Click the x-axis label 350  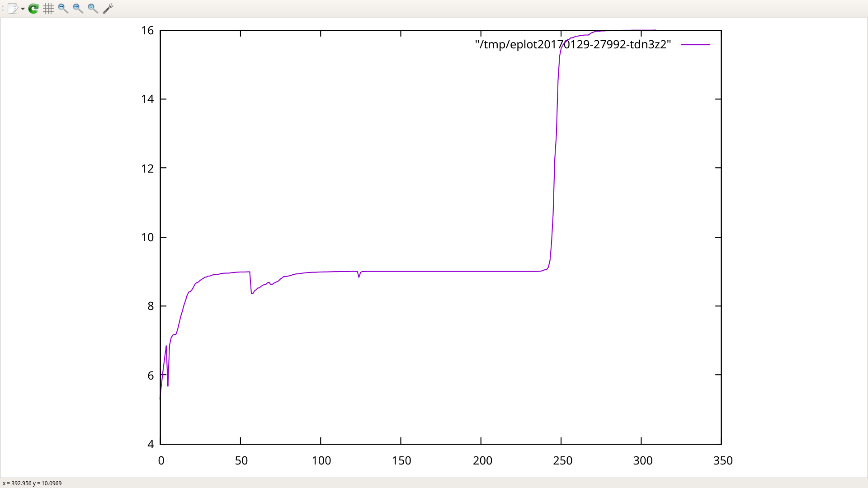(x=722, y=460)
